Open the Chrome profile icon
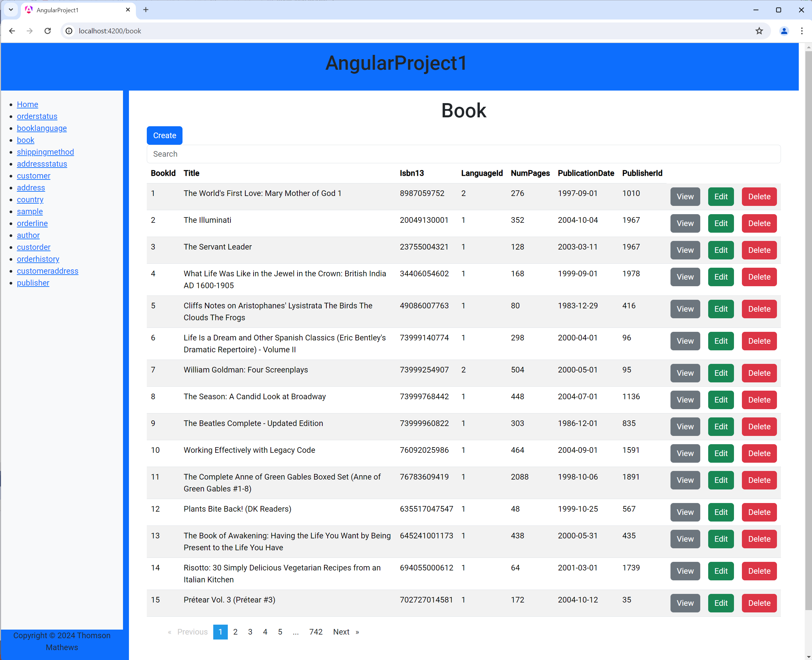 784,31
